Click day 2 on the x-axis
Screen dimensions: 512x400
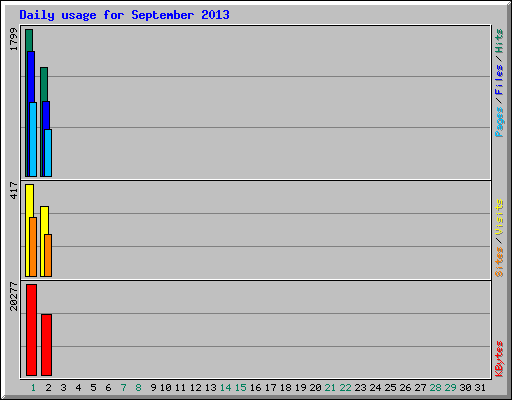(48, 388)
